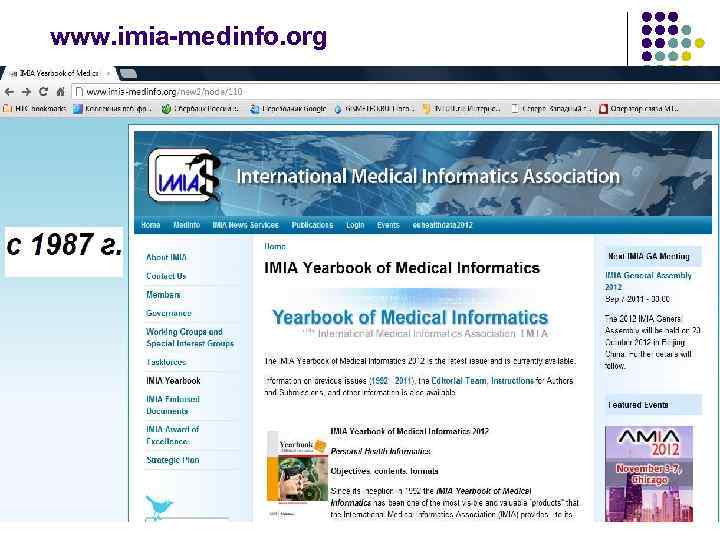Open Governance in the sidebar

(169, 313)
